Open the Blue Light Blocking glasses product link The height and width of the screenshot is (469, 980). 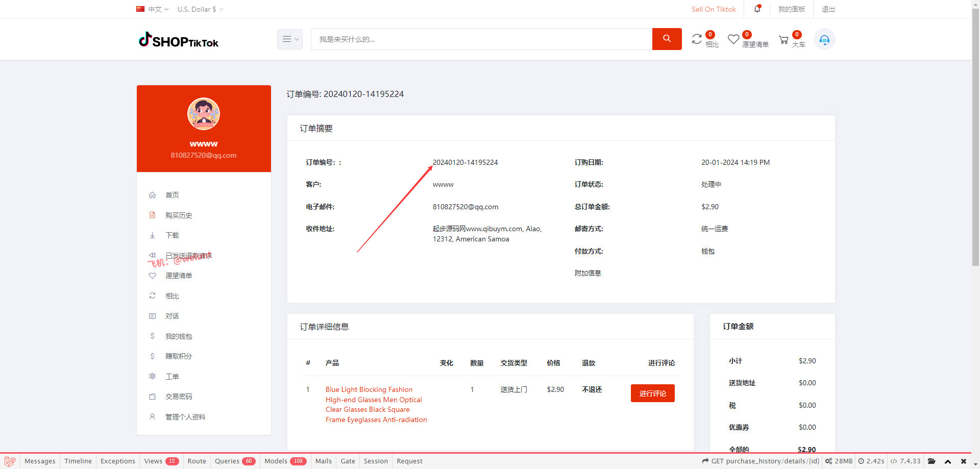point(376,405)
